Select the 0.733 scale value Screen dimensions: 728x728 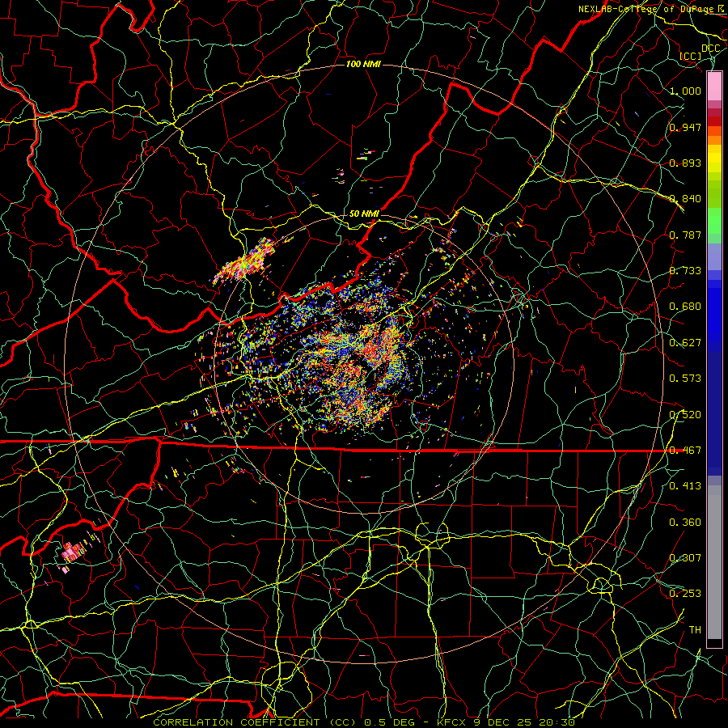click(685, 271)
